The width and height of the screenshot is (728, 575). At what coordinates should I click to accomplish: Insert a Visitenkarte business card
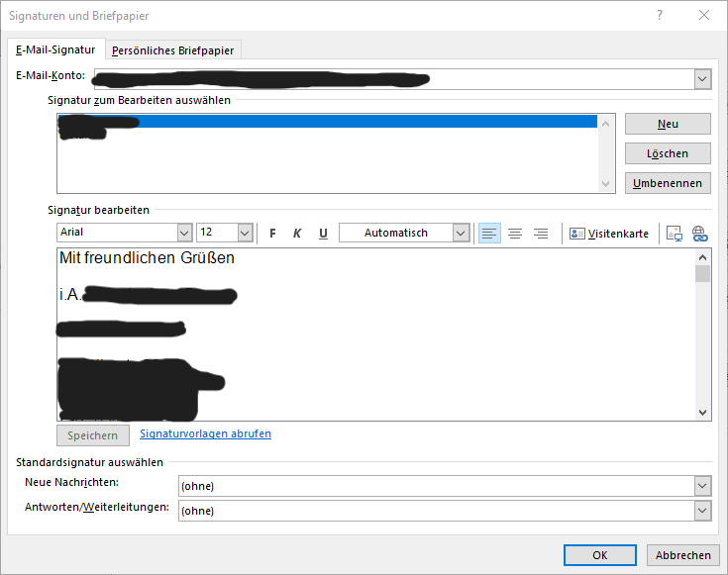coord(609,234)
